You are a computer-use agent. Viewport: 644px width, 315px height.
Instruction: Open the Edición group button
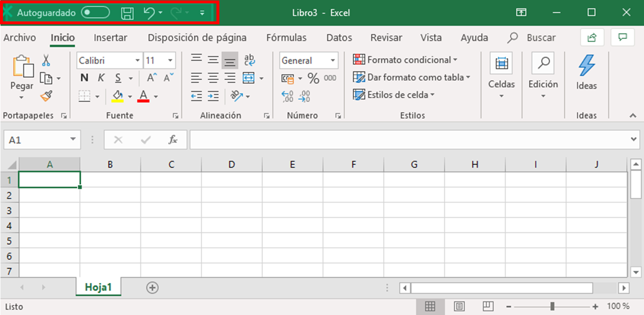(543, 76)
